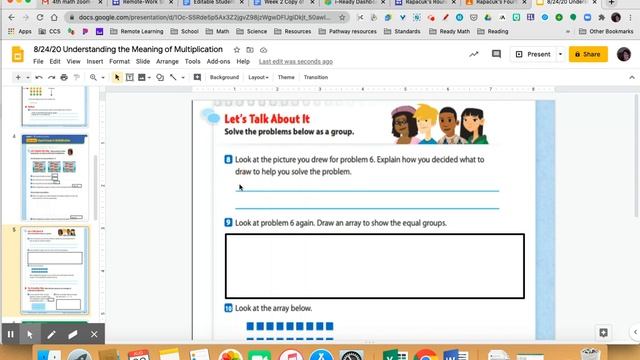Click the browser Reload button
This screenshot has height=360, width=640.
pos(40,18)
